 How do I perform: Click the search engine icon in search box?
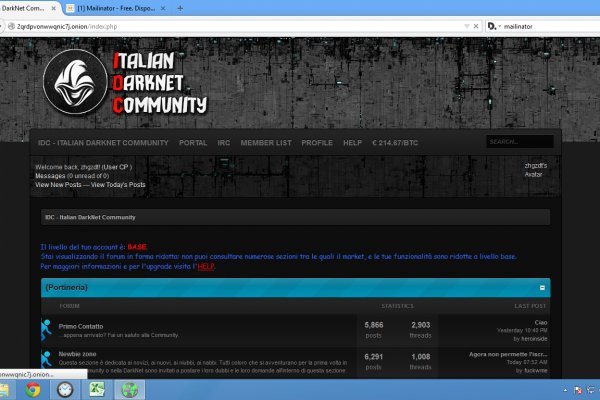click(492, 26)
